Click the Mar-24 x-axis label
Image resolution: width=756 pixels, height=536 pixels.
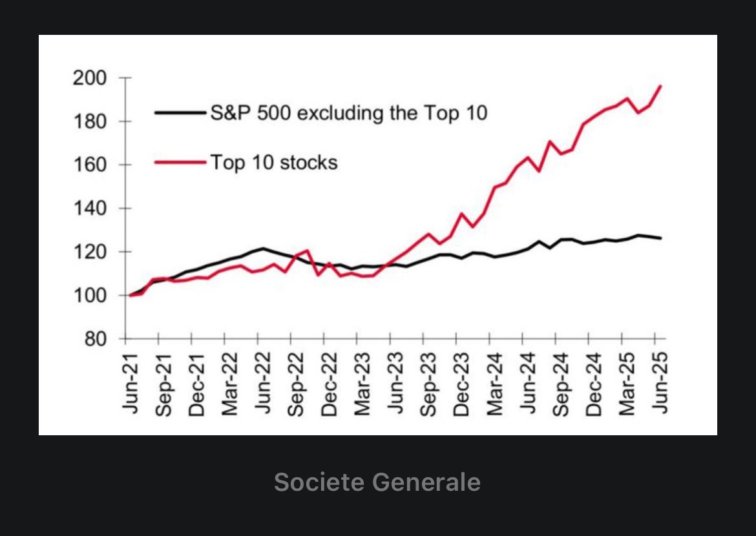[x=495, y=384]
